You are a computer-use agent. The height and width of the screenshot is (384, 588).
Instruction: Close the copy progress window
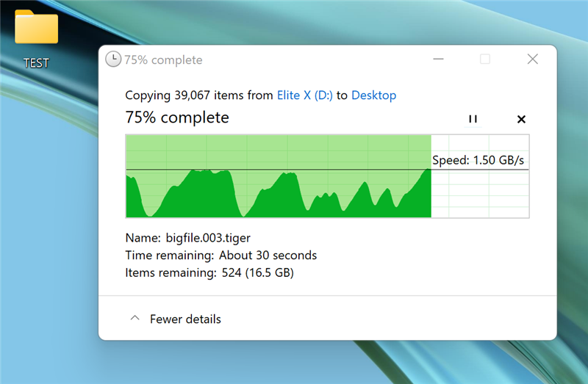tap(532, 59)
